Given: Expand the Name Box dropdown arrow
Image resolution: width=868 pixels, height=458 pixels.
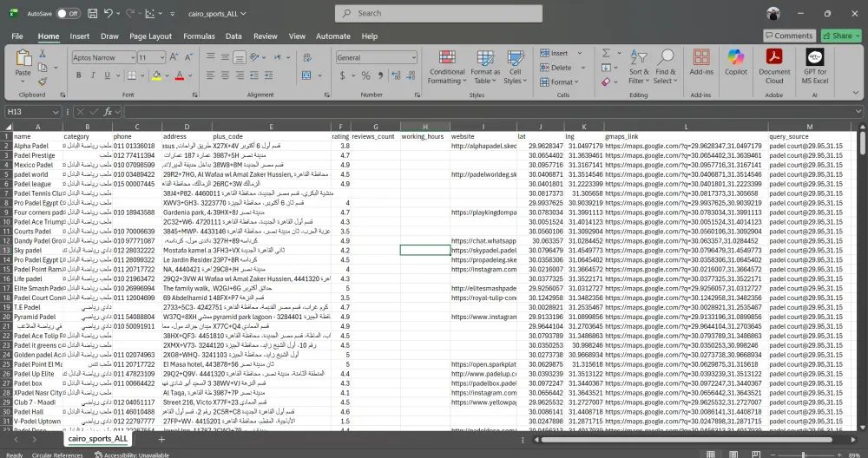Looking at the screenshot, I should click(55, 112).
